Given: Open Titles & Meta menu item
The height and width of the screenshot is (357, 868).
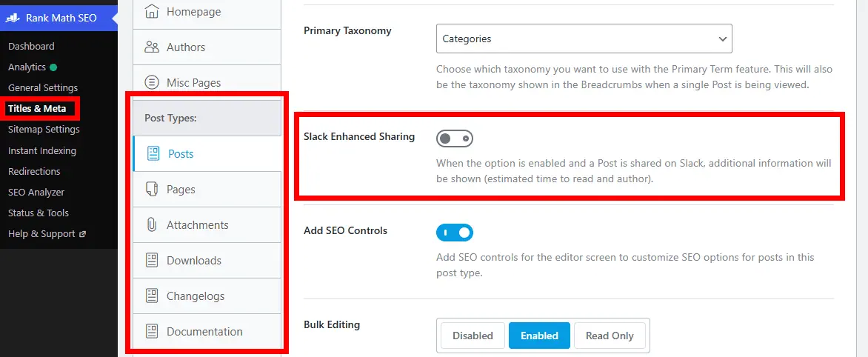Looking at the screenshot, I should tap(37, 109).
